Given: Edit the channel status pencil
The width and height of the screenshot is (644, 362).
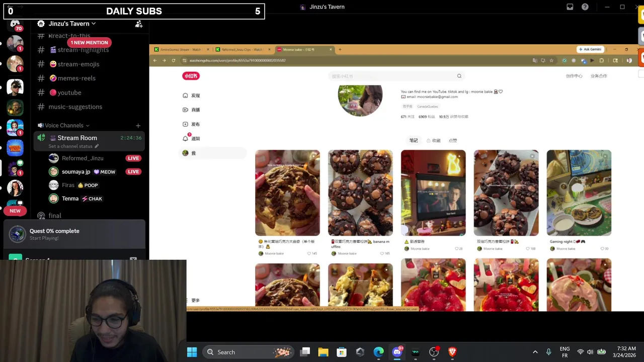Looking at the screenshot, I should tap(97, 146).
